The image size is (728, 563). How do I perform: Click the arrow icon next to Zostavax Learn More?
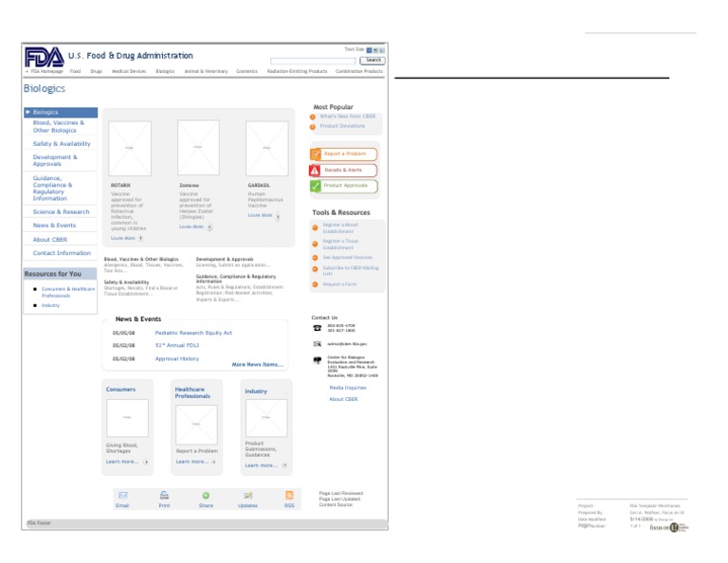pos(209,227)
